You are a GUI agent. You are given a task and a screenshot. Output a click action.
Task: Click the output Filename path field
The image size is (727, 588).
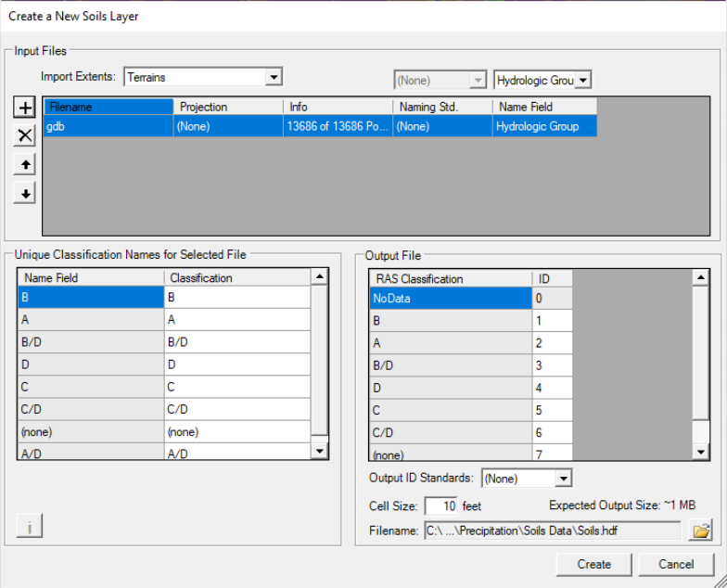(553, 530)
